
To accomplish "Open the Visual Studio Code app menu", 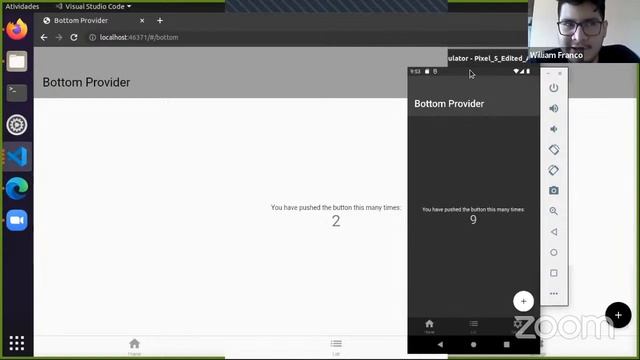I will tap(93, 7).
